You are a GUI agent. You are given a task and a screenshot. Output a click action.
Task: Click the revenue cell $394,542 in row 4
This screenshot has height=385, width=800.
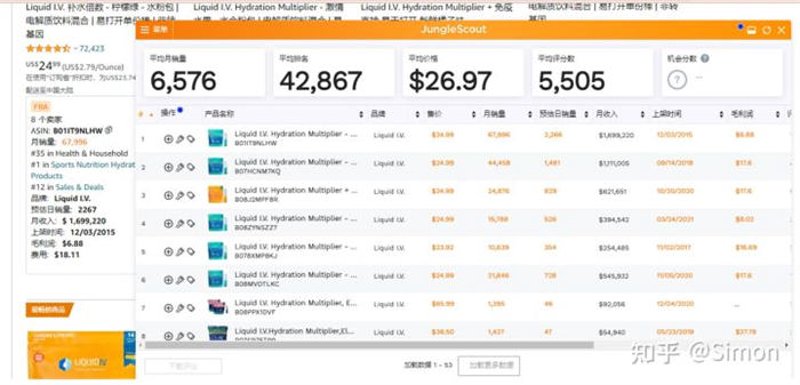click(614, 220)
